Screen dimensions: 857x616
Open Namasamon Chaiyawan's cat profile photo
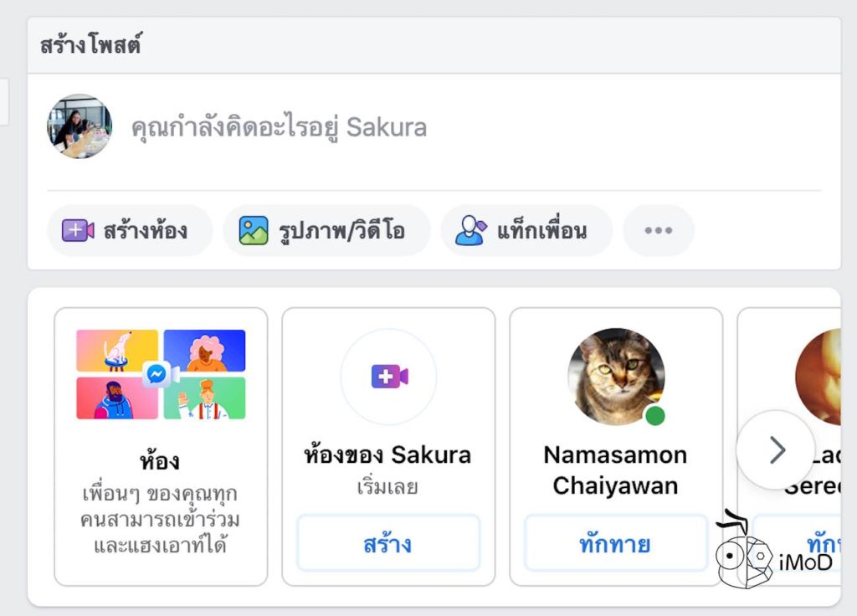tap(616, 376)
